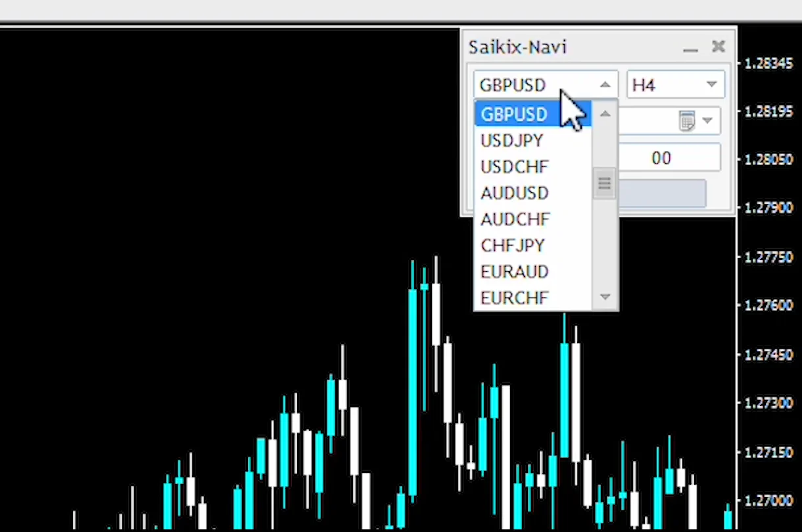The image size is (802, 532).
Task: Open the calendar date picker icon
Action: [686, 121]
